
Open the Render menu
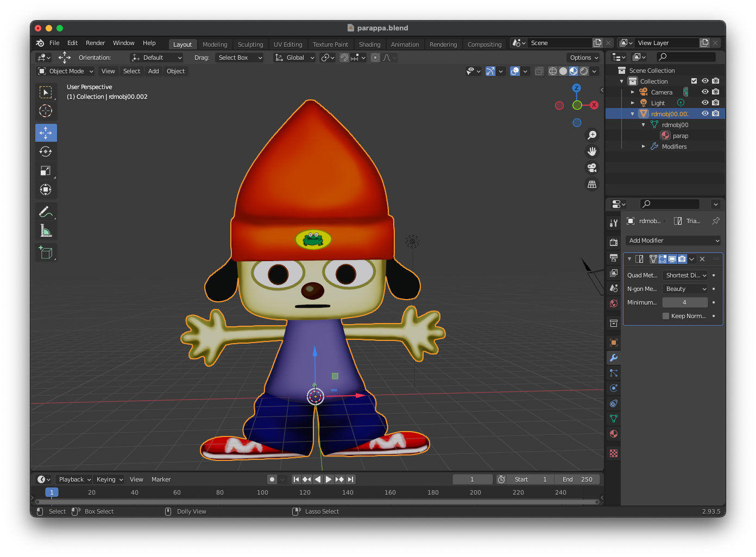click(x=95, y=43)
